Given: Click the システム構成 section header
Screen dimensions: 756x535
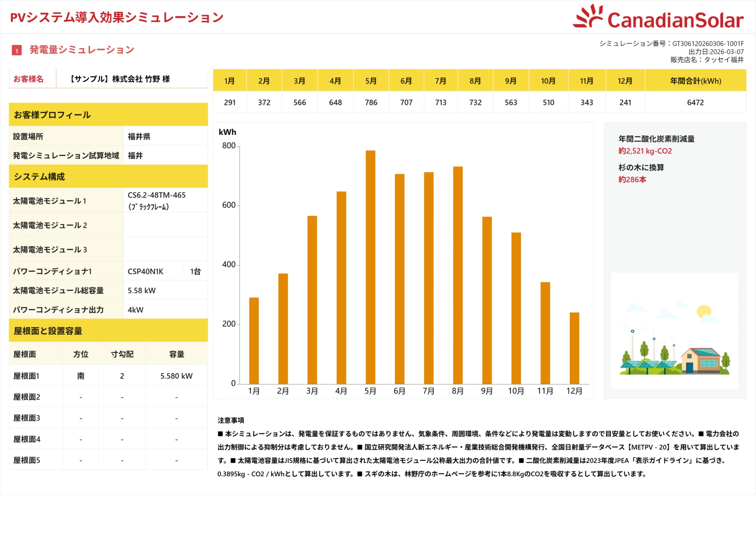Looking at the screenshot, I should [108, 176].
